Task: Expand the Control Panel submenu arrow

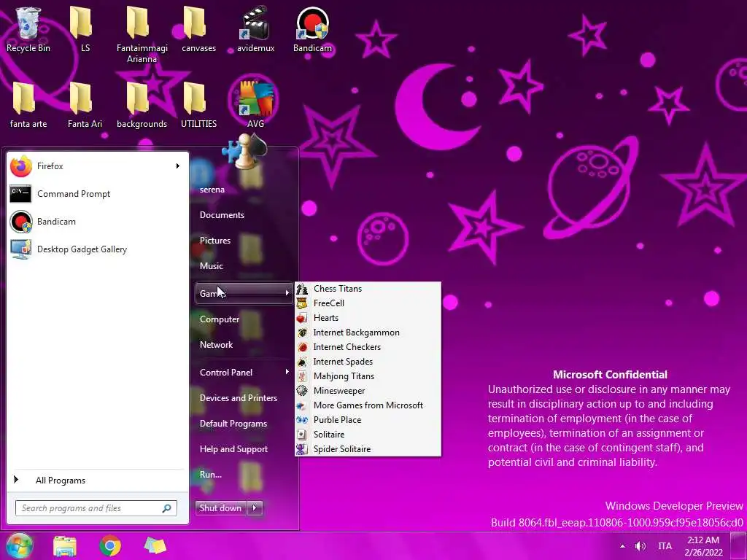Action: click(x=287, y=372)
